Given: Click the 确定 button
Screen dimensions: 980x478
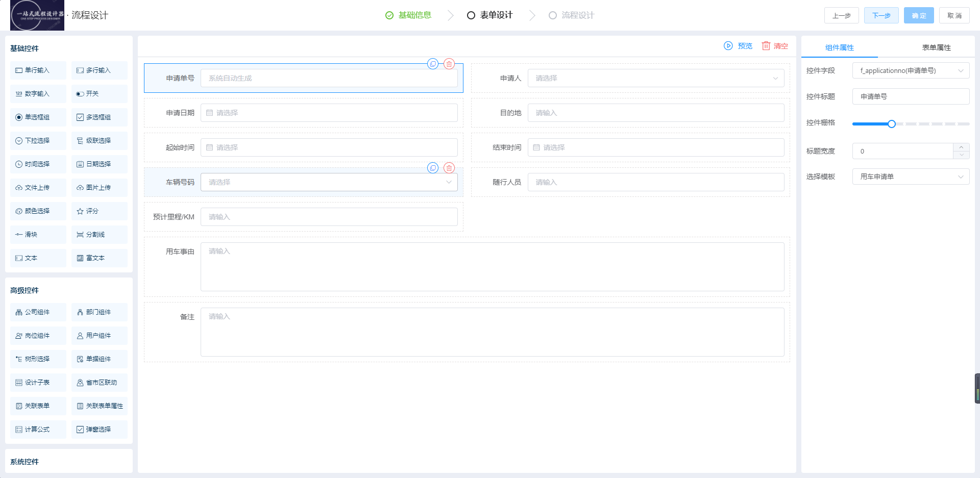Looking at the screenshot, I should [919, 15].
